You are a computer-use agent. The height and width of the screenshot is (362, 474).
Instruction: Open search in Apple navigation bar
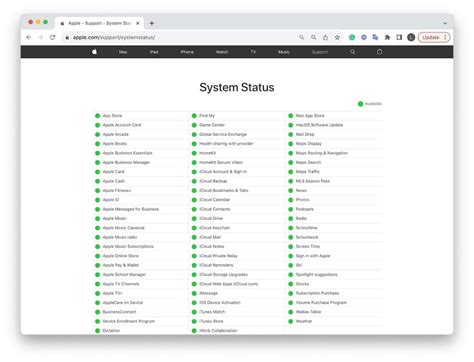click(x=353, y=52)
